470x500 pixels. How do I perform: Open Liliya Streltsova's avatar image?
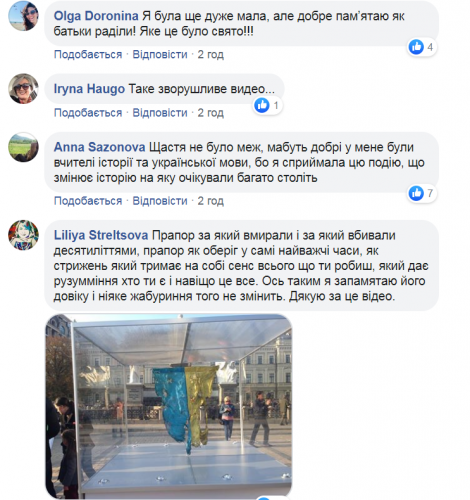point(23,235)
